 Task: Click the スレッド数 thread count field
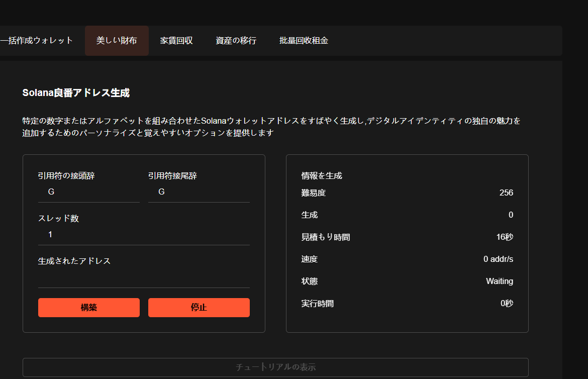[144, 235]
